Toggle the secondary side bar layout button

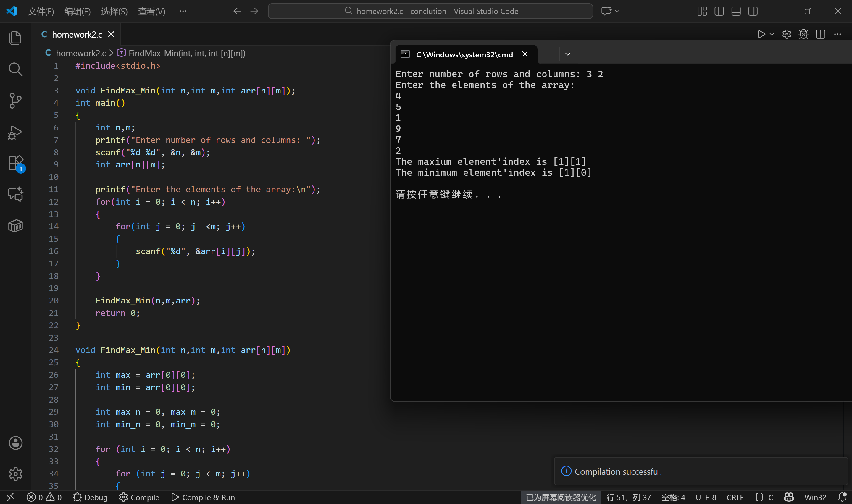pos(753,11)
